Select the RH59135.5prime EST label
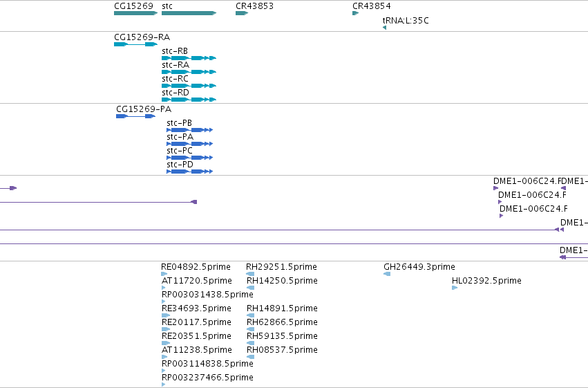This screenshot has height=388, width=588. 282,336
